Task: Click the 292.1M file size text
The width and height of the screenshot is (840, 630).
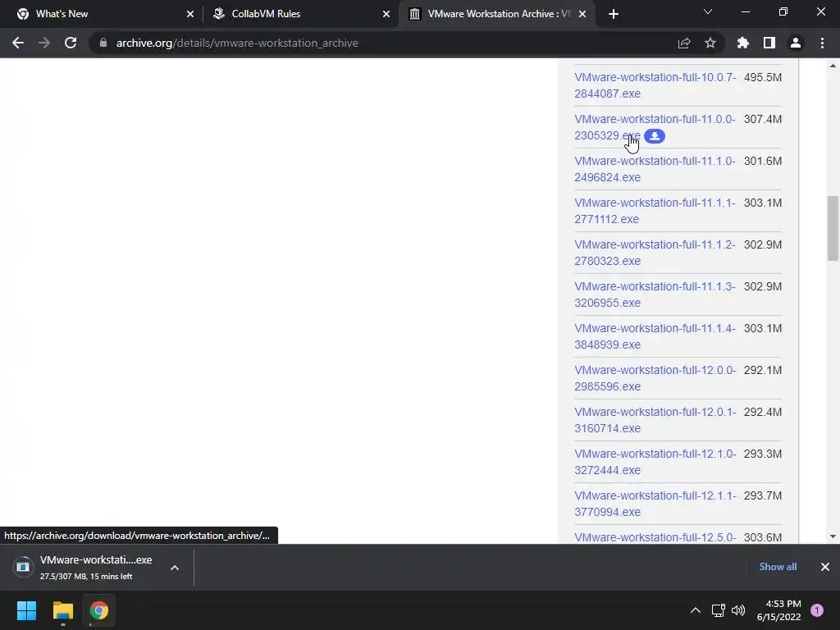Action: click(x=763, y=370)
